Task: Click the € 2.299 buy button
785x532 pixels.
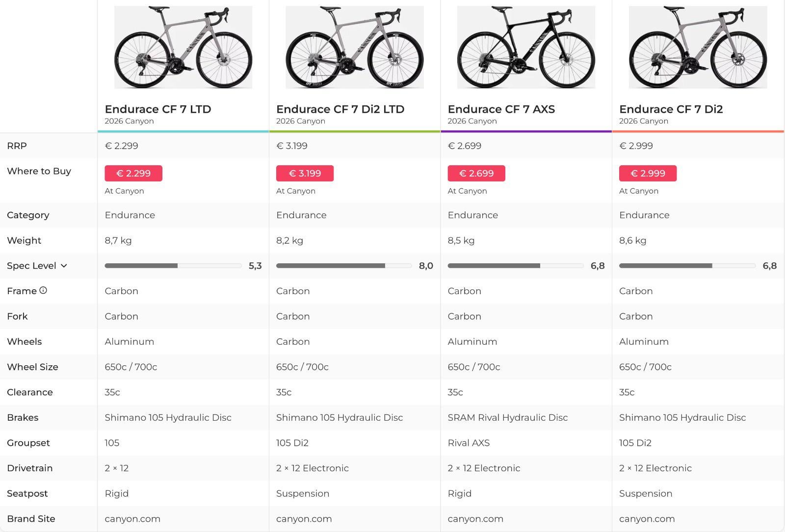Action: pyautogui.click(x=133, y=174)
